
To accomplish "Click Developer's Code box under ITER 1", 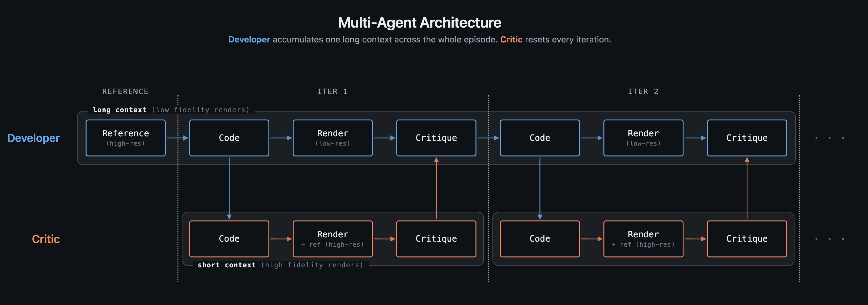I will pos(229,138).
